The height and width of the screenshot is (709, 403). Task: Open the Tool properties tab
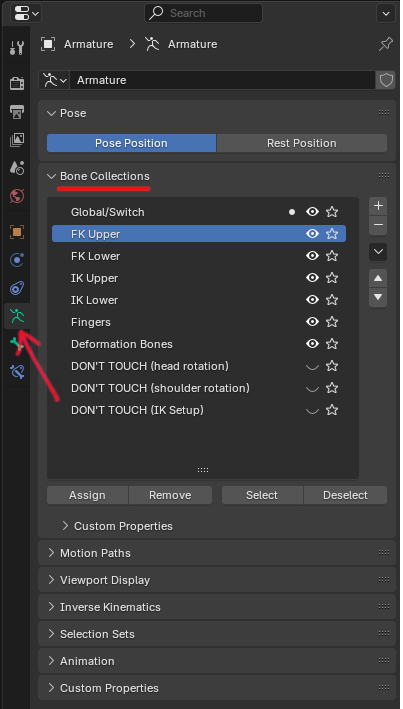[x=17, y=47]
